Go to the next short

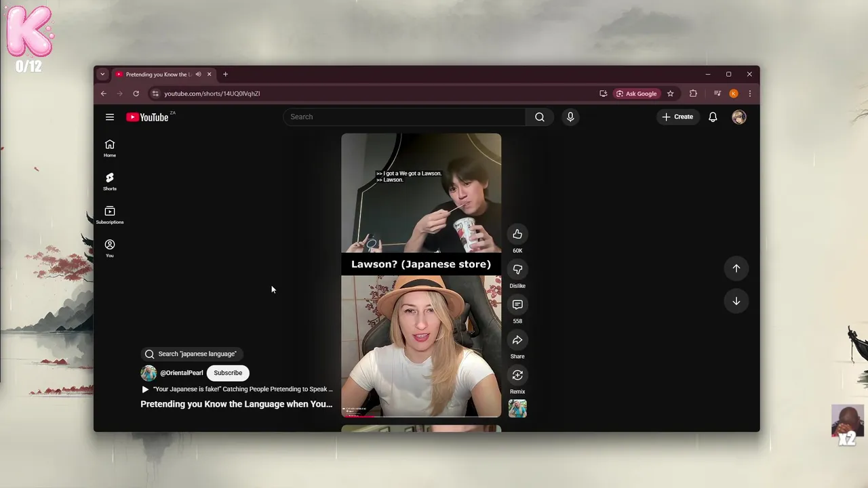pos(736,301)
